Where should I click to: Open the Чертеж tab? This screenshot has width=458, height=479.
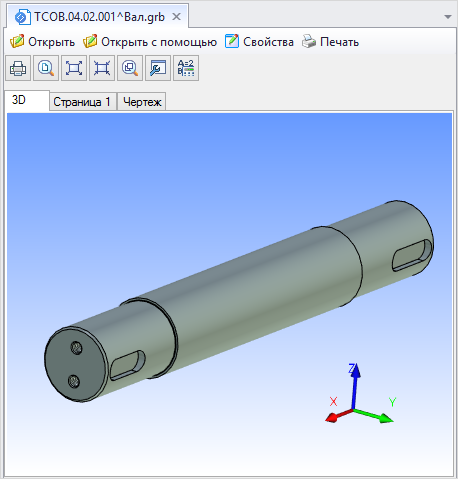pos(142,102)
